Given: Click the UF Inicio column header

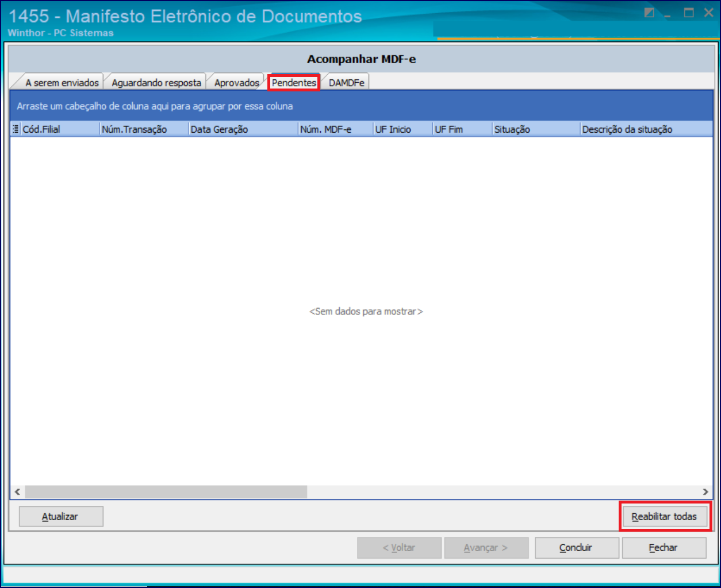Looking at the screenshot, I should pos(402,129).
